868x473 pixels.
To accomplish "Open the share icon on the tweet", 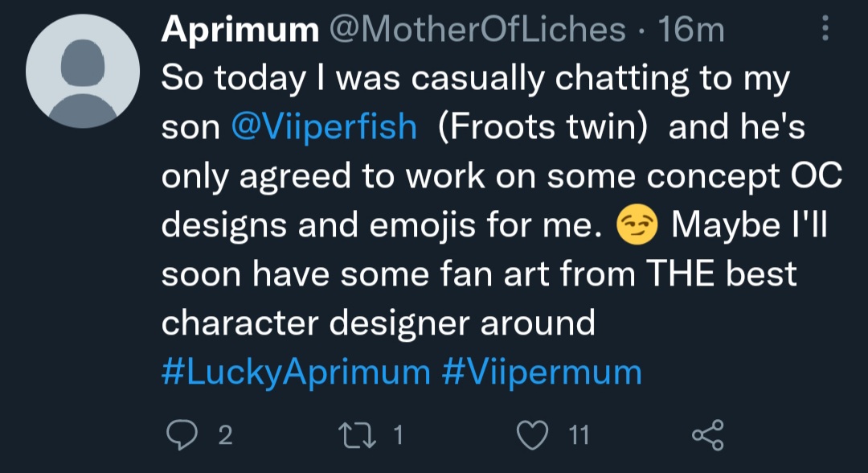I will [x=707, y=435].
